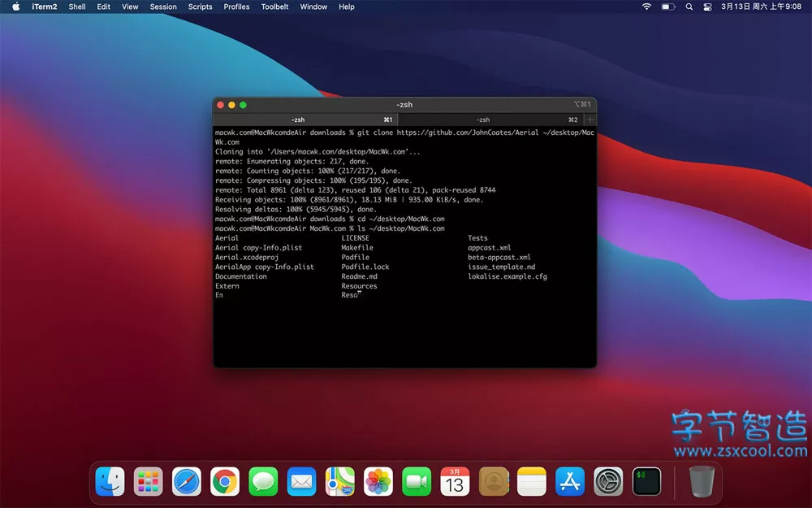Open App Store in the Dock
Image resolution: width=812 pixels, height=508 pixels.
570,481
